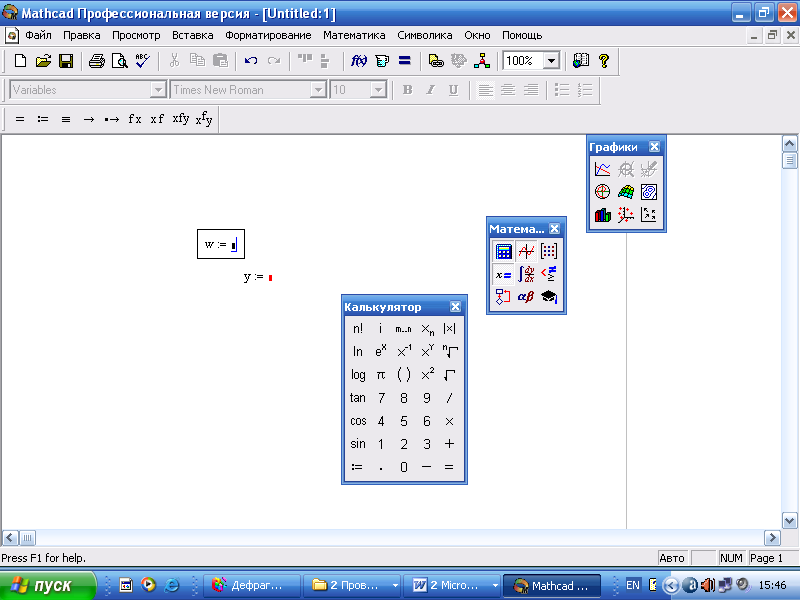Open the Вставка menu
Viewport: 800px width, 600px height.
point(192,35)
